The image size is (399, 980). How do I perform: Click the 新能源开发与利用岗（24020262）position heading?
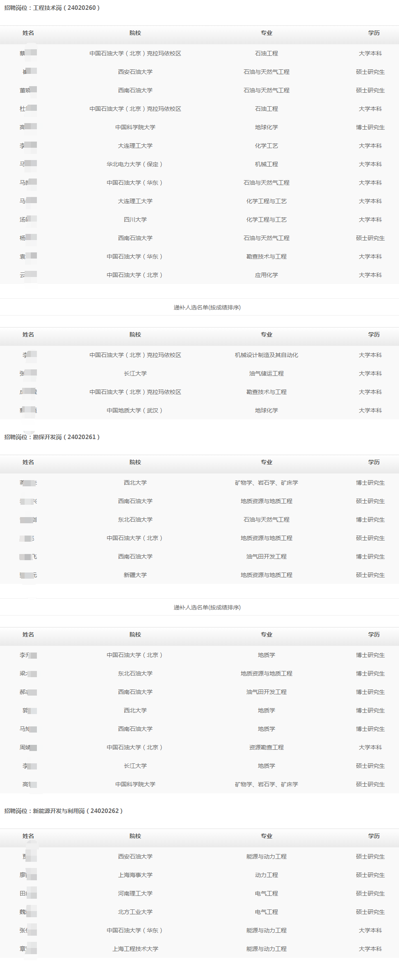coord(64,811)
